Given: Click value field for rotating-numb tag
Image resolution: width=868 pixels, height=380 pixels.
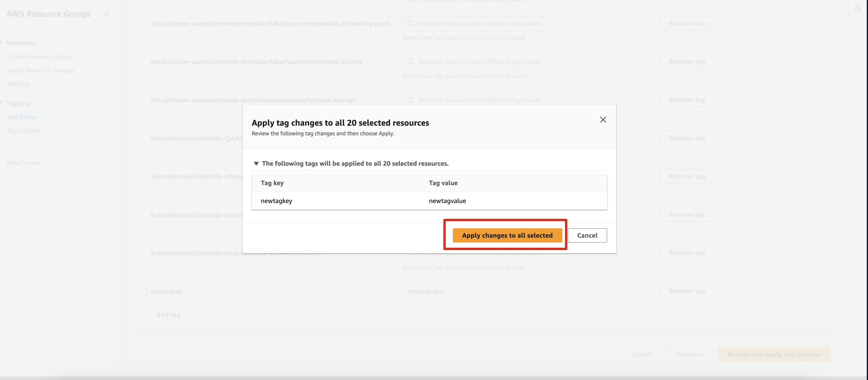Looking at the screenshot, I should click(527, 24).
